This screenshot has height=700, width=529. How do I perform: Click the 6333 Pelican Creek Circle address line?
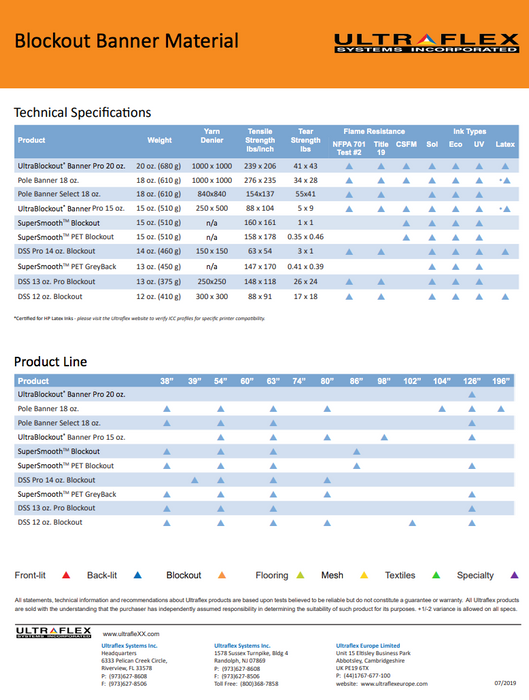coord(134,661)
